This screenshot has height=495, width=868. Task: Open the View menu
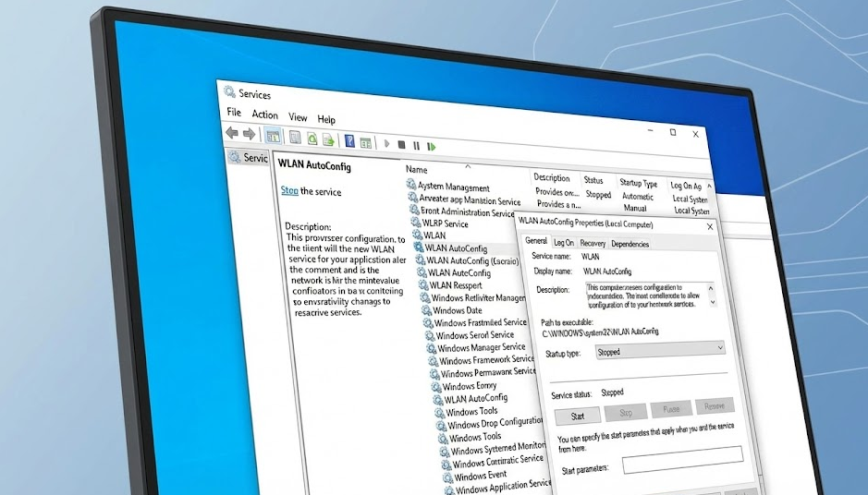[x=298, y=117]
